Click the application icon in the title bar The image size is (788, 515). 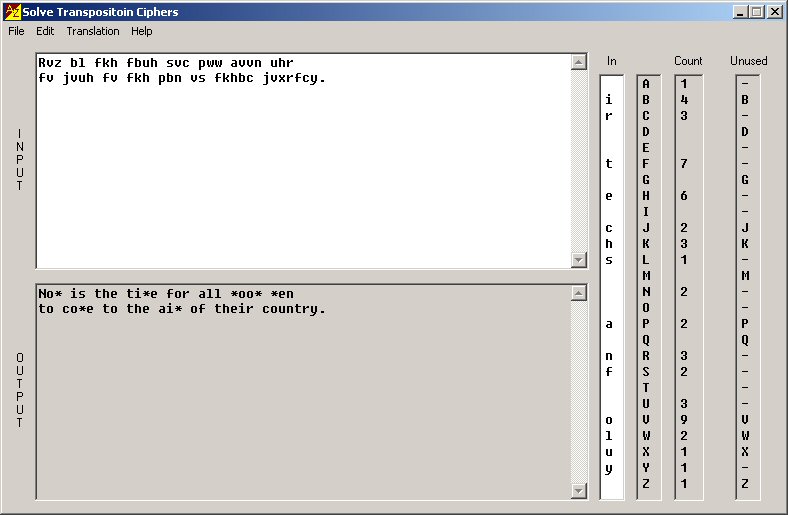[x=12, y=12]
